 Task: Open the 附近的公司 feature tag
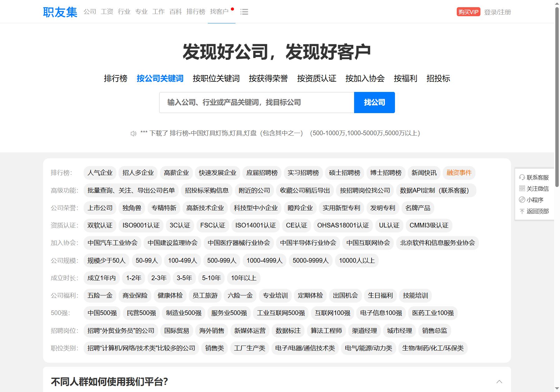click(254, 190)
